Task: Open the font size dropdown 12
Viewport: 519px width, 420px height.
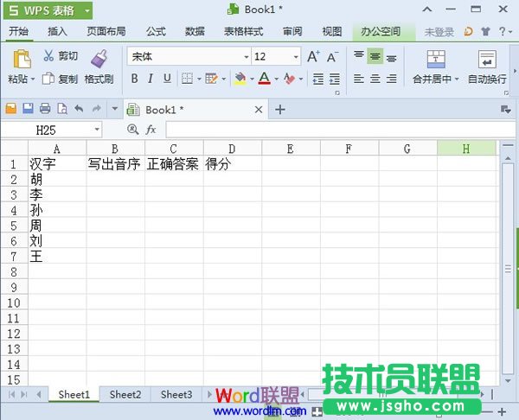Action: (x=296, y=57)
